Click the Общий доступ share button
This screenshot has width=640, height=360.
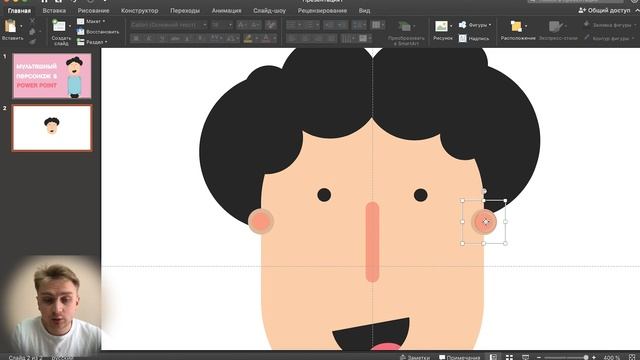click(x=604, y=11)
